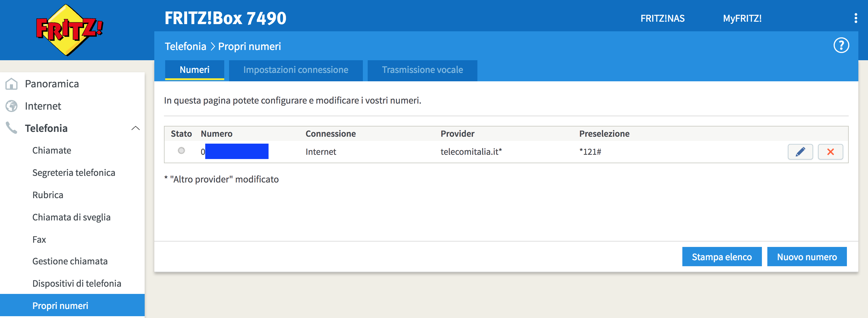
Task: Open the help question mark icon
Action: [x=841, y=45]
